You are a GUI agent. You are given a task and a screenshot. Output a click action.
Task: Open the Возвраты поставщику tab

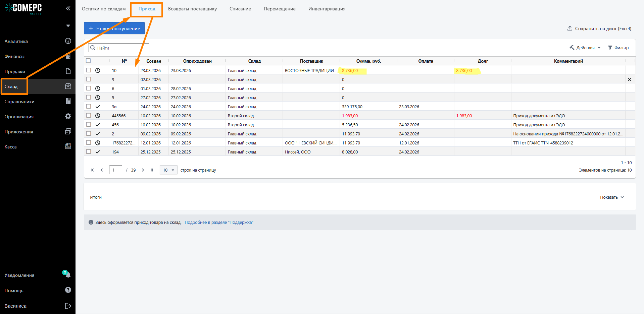pos(192,9)
